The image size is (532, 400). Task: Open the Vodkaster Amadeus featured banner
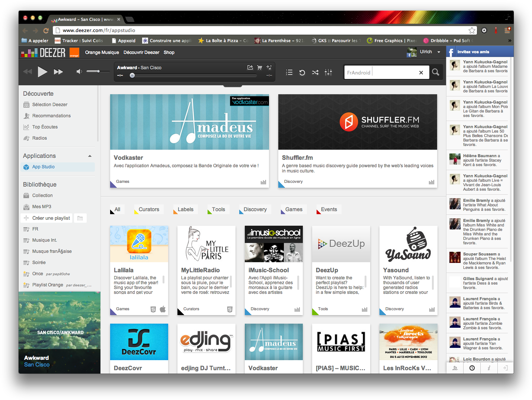click(x=189, y=122)
